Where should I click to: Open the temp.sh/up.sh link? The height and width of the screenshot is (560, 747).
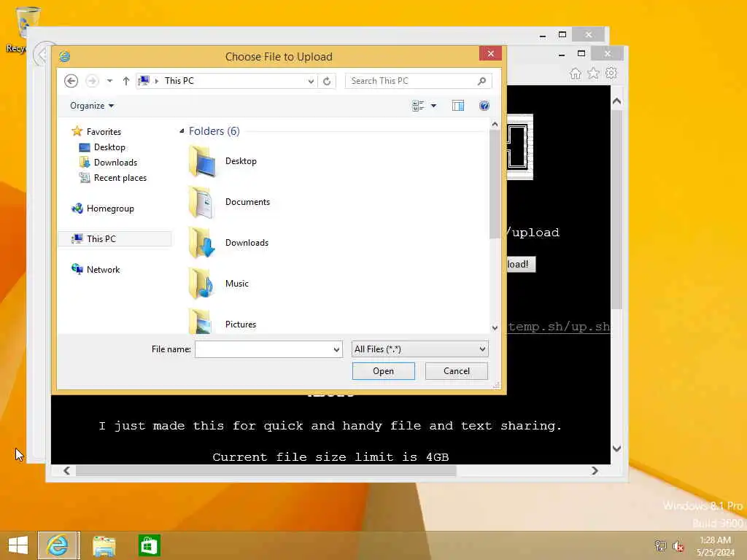[x=559, y=327]
